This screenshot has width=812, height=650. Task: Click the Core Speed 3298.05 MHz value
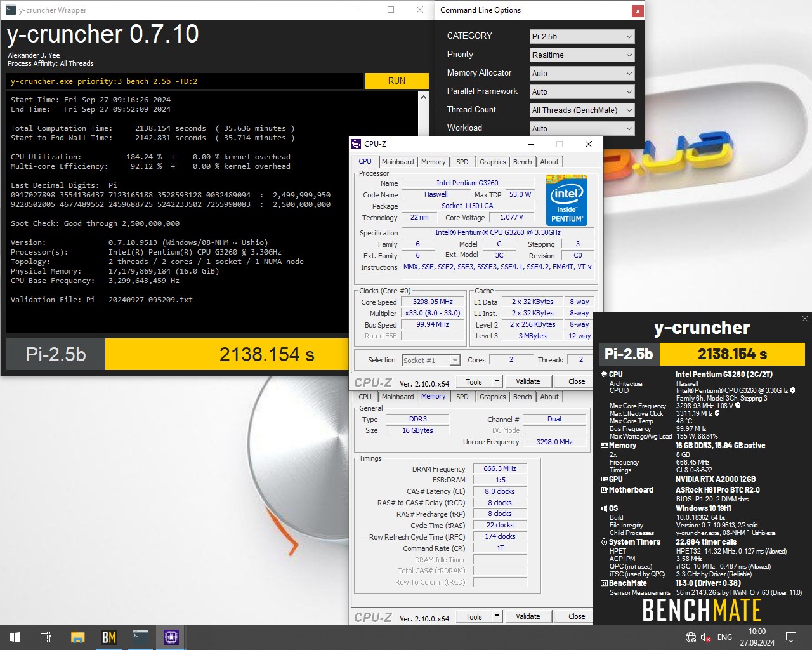433,302
